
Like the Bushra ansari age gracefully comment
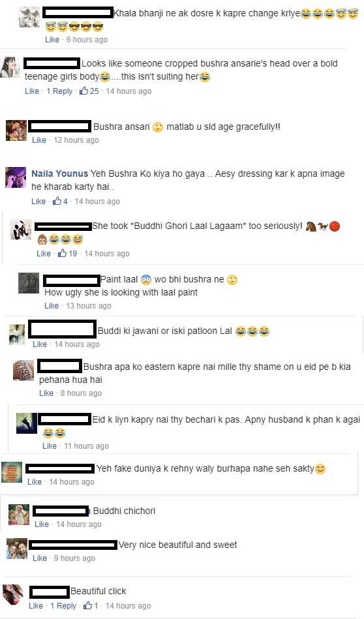coord(39,140)
